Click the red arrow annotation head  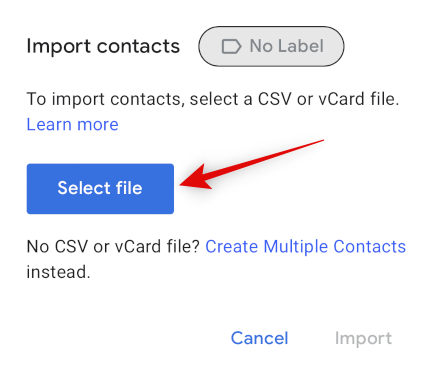(x=196, y=178)
